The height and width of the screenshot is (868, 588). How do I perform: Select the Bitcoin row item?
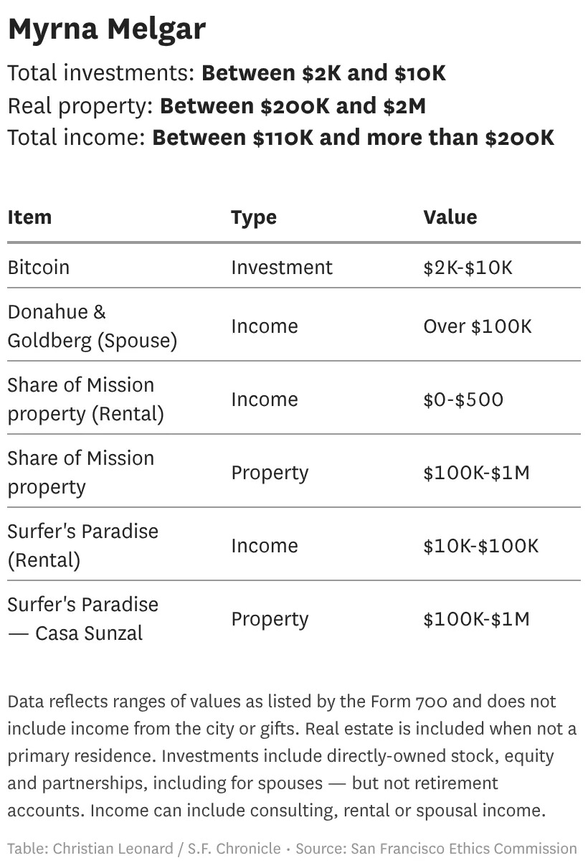click(39, 267)
